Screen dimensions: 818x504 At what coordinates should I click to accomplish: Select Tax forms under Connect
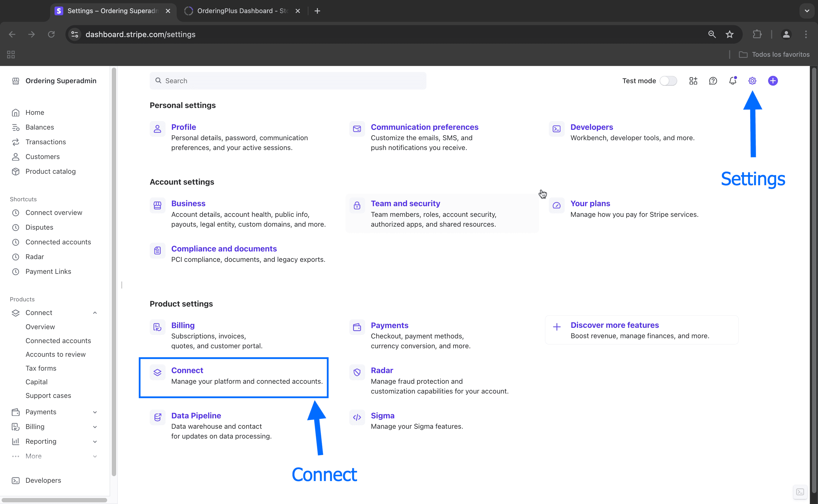click(x=41, y=368)
